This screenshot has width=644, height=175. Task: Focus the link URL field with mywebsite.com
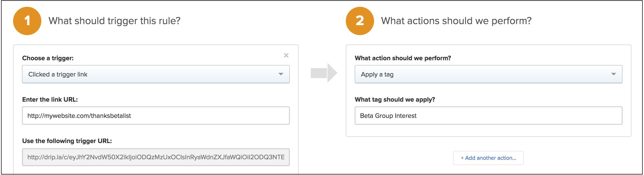[156, 116]
